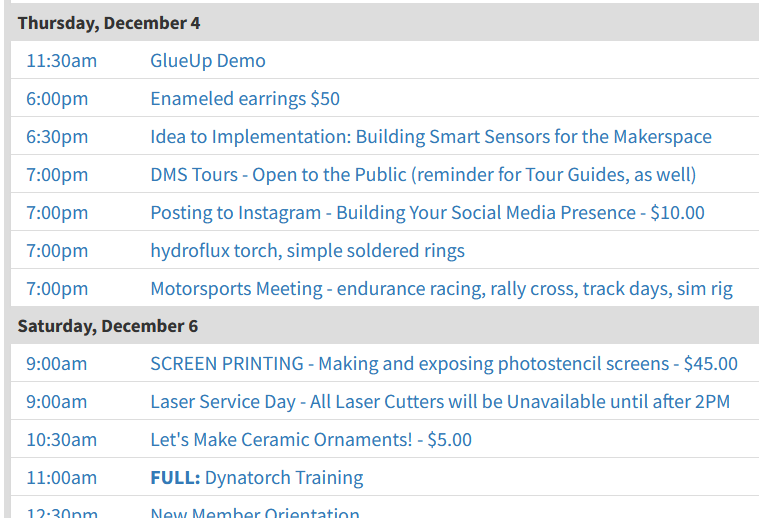Select the Thursday, December 4 header
The height and width of the screenshot is (518, 759).
tap(109, 23)
